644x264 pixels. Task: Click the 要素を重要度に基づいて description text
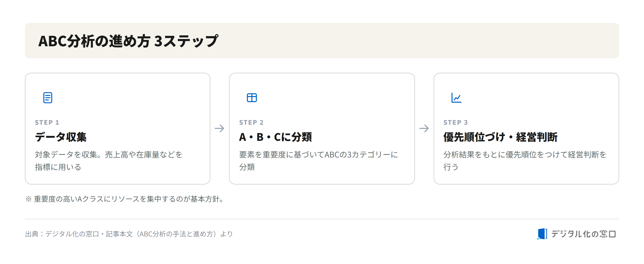(x=319, y=161)
